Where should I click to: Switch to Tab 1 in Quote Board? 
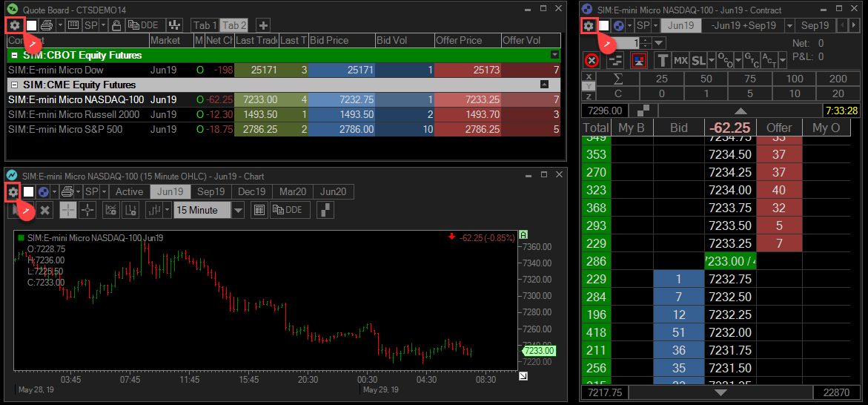[x=204, y=24]
